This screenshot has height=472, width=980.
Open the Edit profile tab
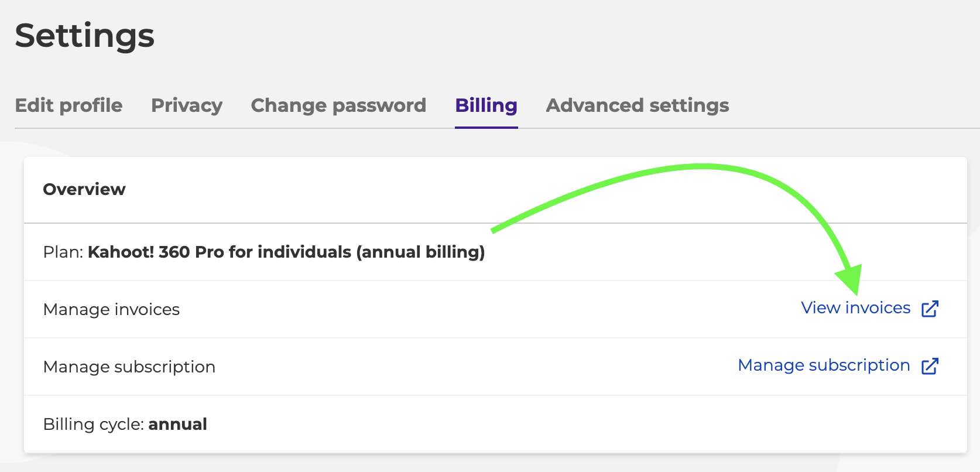pos(68,105)
